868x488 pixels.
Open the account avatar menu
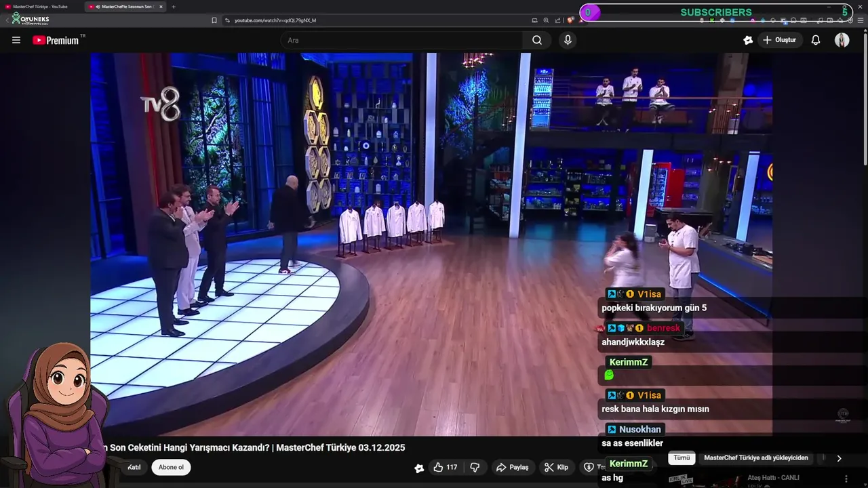coord(842,40)
